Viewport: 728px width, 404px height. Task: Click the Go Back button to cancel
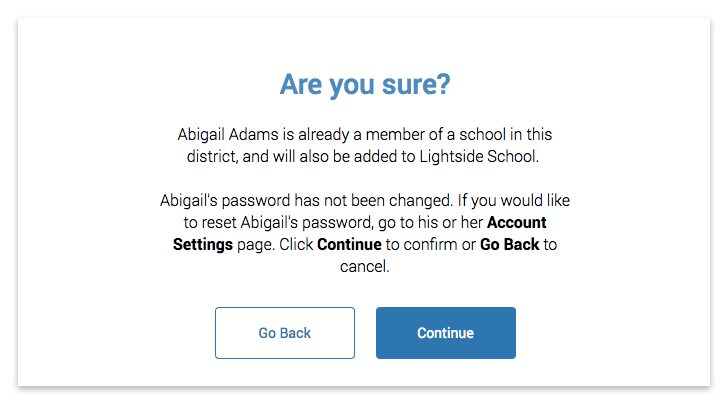tap(285, 332)
